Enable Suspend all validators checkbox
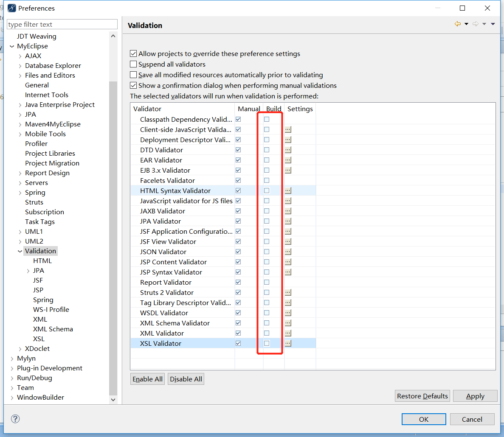Screen dimensions: 504x437 pos(133,64)
